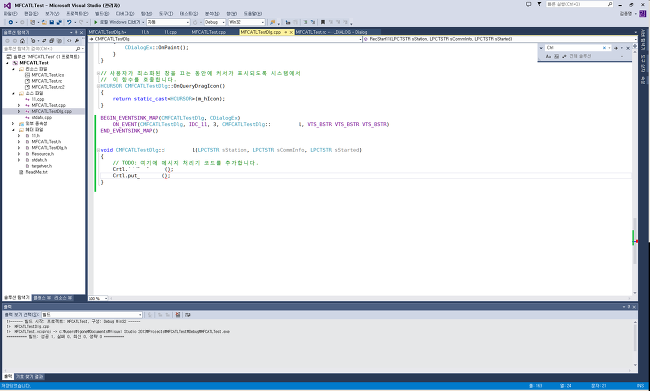Switch to the MFCATLTestDlg.h tab
The width and height of the screenshot is (650, 391).
click(x=107, y=32)
